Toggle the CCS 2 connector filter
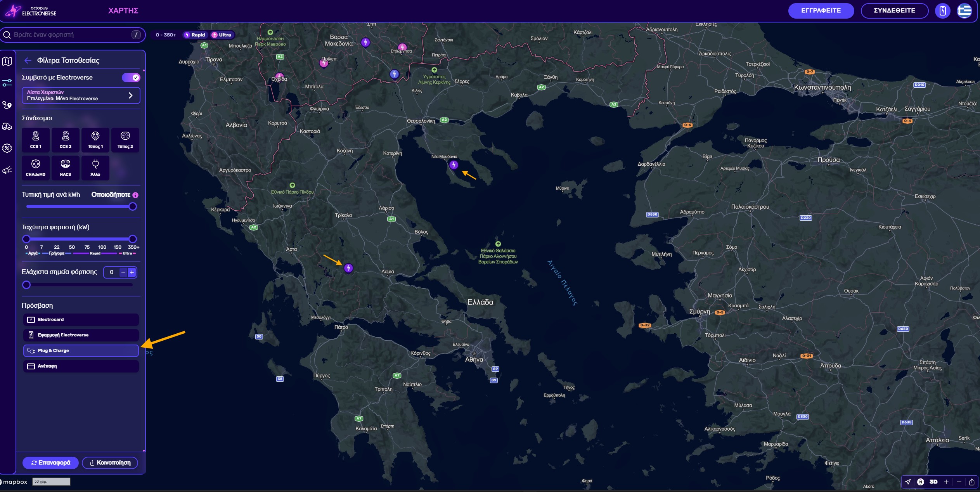The width and height of the screenshot is (980, 492). tap(66, 140)
